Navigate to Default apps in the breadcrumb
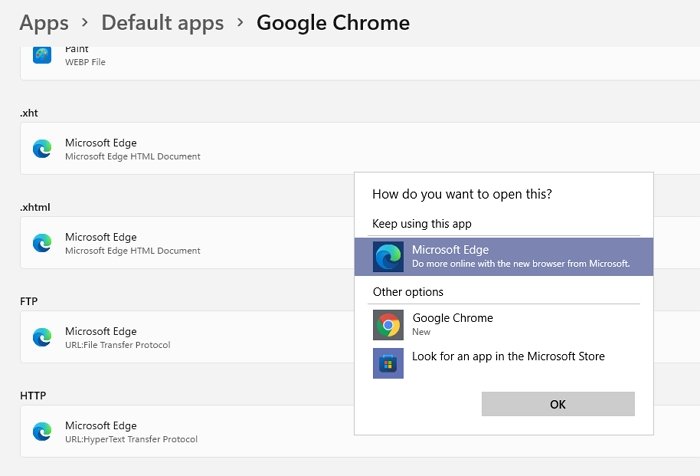The width and height of the screenshot is (700, 476). tap(163, 22)
